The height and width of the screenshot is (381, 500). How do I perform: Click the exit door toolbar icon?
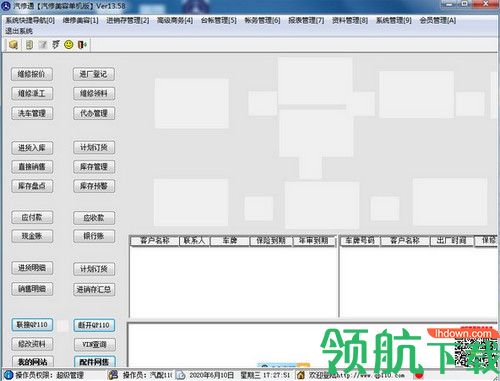[x=82, y=44]
